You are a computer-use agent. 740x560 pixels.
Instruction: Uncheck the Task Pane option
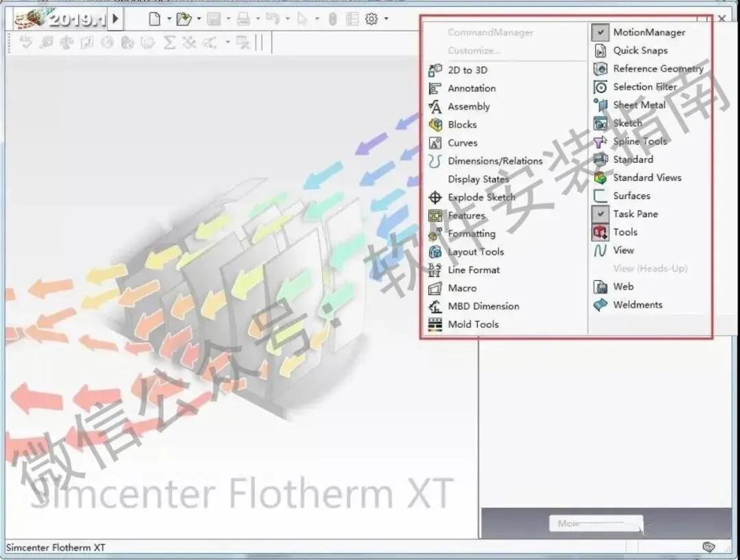pos(600,214)
